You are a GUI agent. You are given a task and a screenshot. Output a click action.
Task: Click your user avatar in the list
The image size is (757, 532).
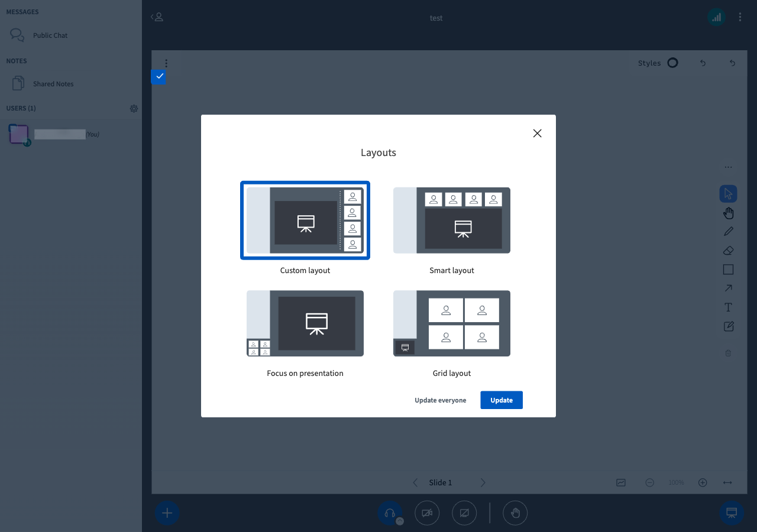[19, 135]
